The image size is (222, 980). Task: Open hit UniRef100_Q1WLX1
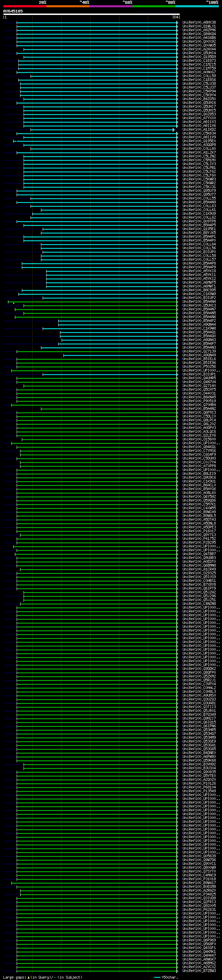[199, 26]
